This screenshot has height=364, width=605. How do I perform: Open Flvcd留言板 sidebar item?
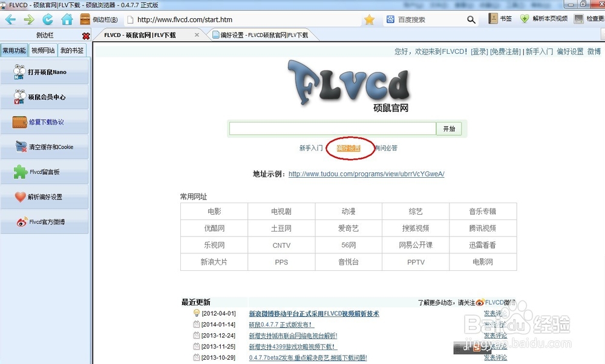click(x=45, y=172)
